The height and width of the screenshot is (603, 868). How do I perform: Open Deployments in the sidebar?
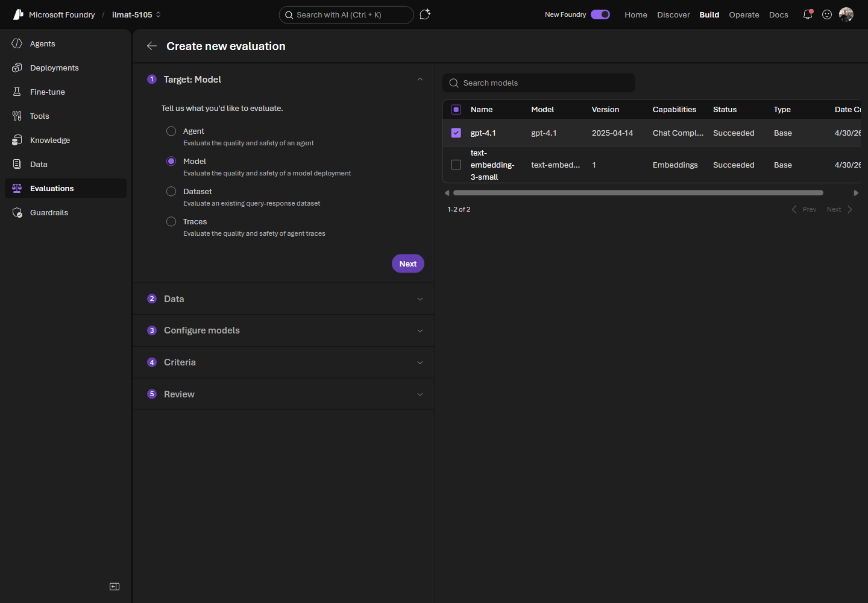pyautogui.click(x=66, y=68)
